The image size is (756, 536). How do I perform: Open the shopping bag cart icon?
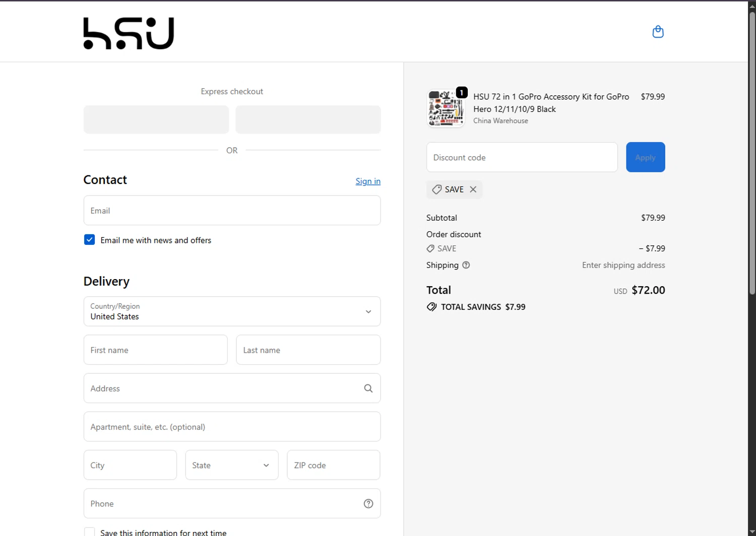[x=658, y=32]
